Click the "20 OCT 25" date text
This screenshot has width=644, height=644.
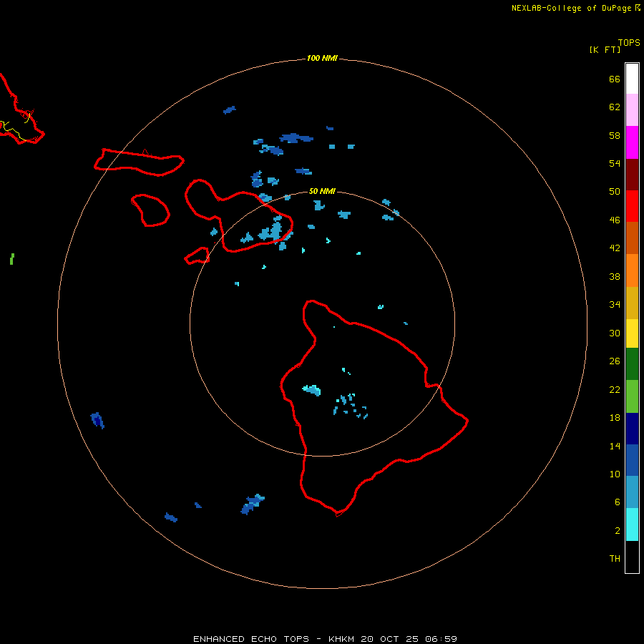click(389, 639)
